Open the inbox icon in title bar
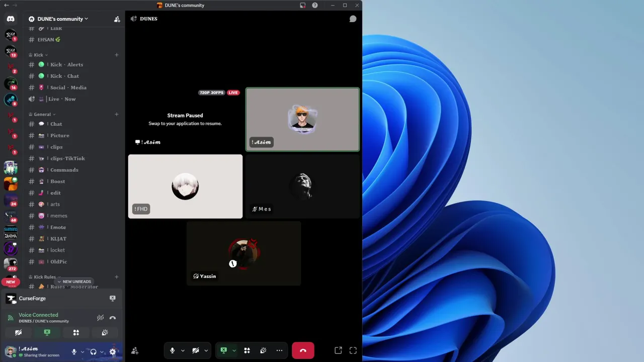 pos(302,5)
